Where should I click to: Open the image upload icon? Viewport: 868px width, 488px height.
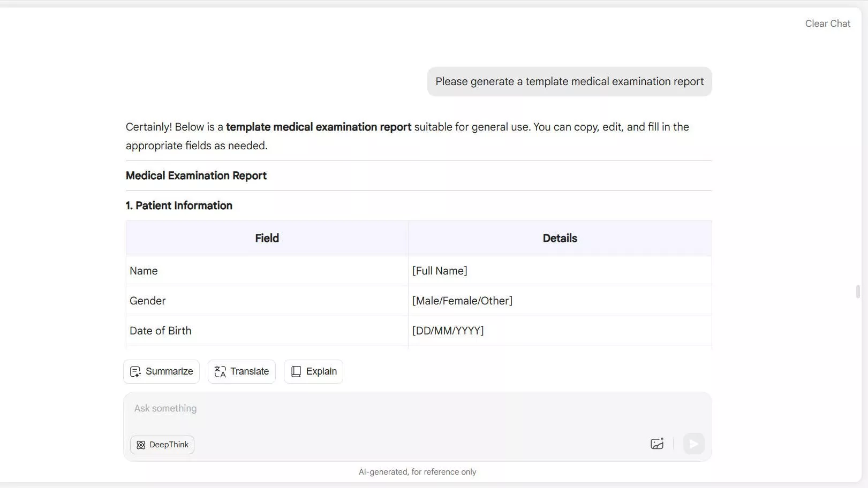point(657,444)
